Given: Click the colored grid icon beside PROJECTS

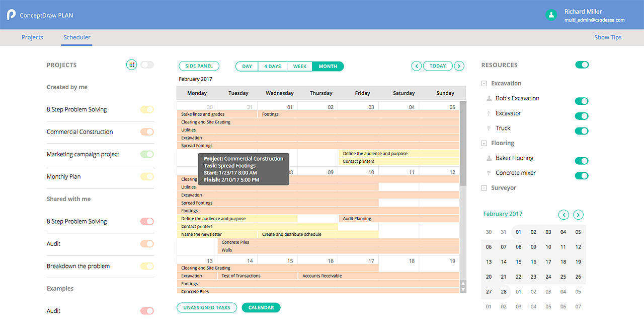Looking at the screenshot, I should point(131,64).
